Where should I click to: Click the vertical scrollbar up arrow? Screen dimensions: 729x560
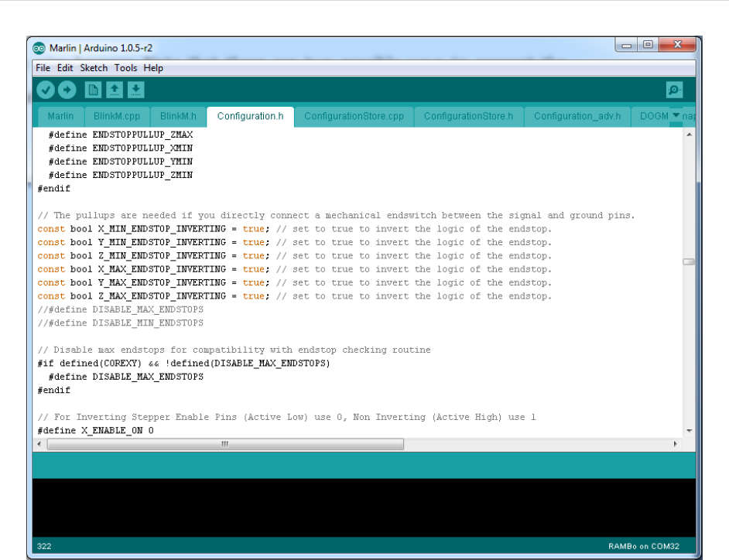tap(689, 135)
